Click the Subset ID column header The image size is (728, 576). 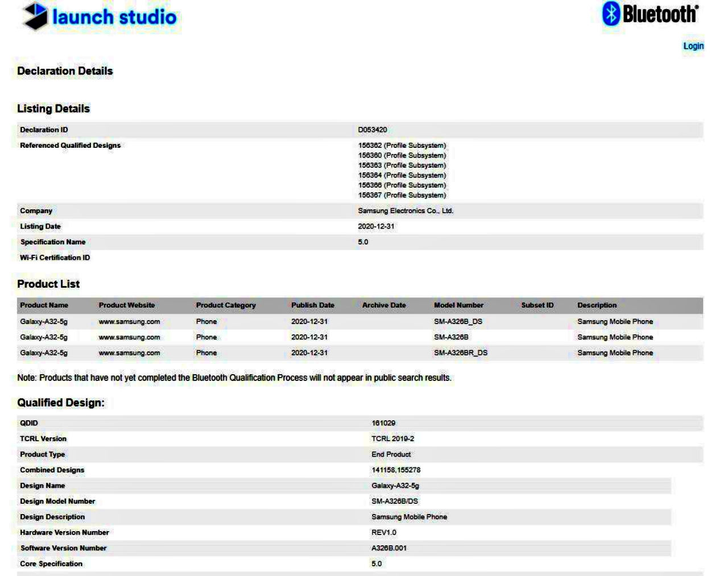(x=537, y=305)
